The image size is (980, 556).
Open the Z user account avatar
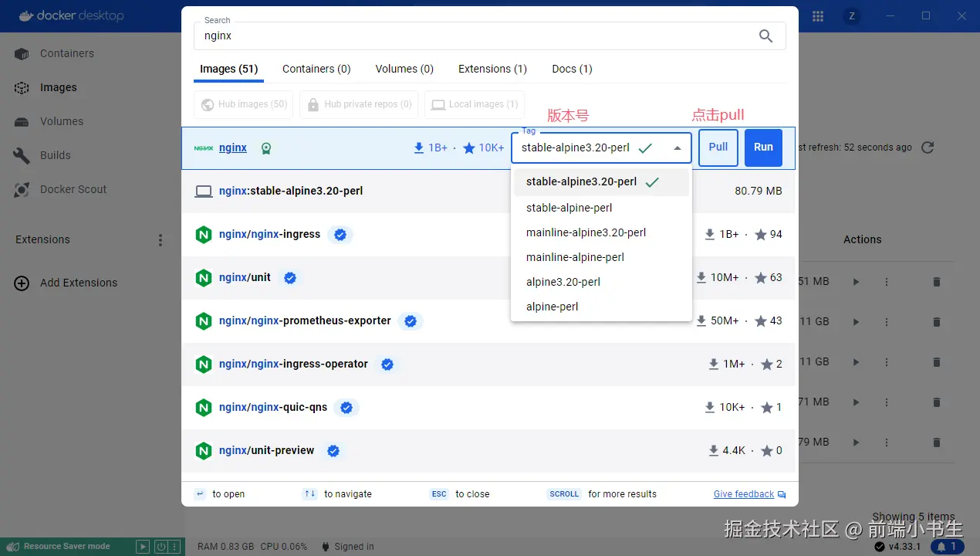[x=852, y=15]
